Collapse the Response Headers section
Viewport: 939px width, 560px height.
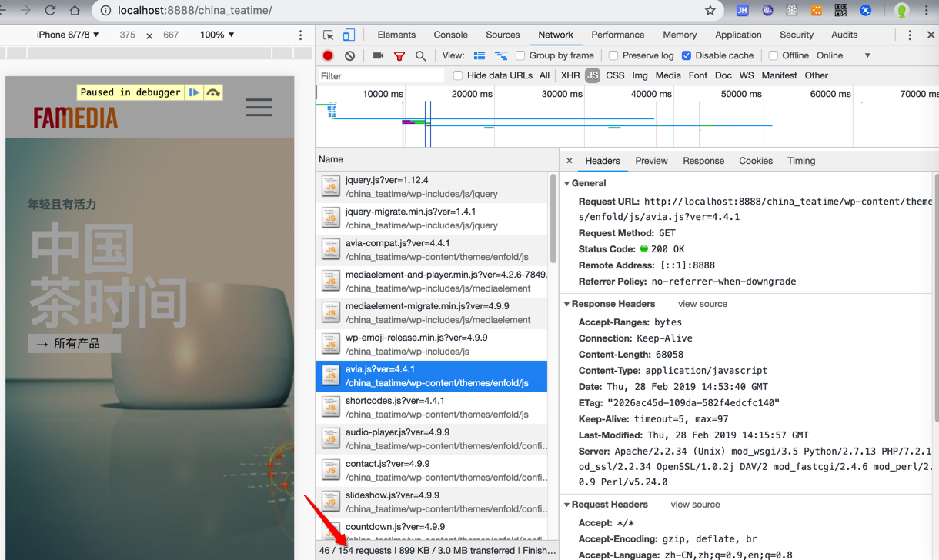click(x=567, y=304)
